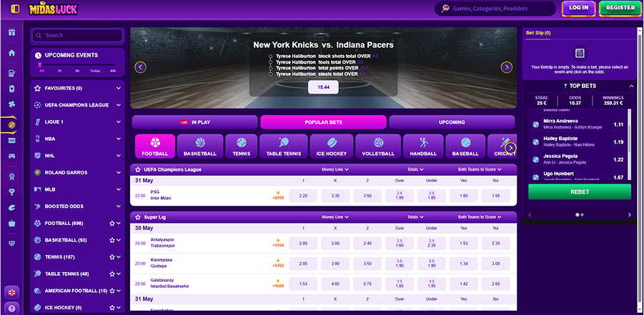Open the gift promotions icon in sidebar
This screenshot has width=644, height=315.
(11, 32)
